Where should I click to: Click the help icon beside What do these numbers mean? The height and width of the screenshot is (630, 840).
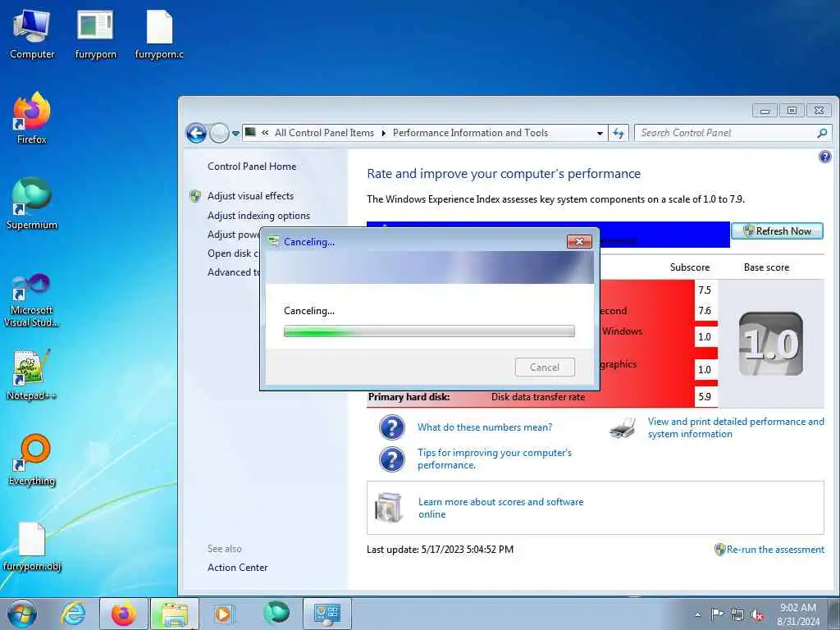point(392,427)
